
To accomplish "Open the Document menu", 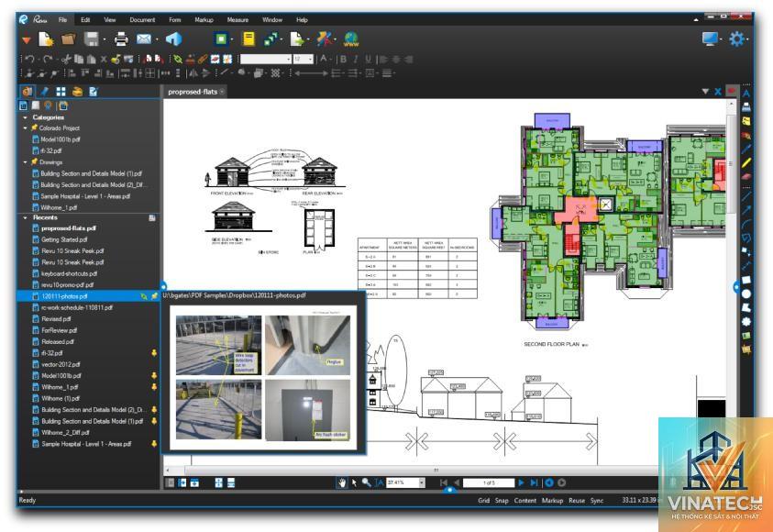I will (x=142, y=20).
